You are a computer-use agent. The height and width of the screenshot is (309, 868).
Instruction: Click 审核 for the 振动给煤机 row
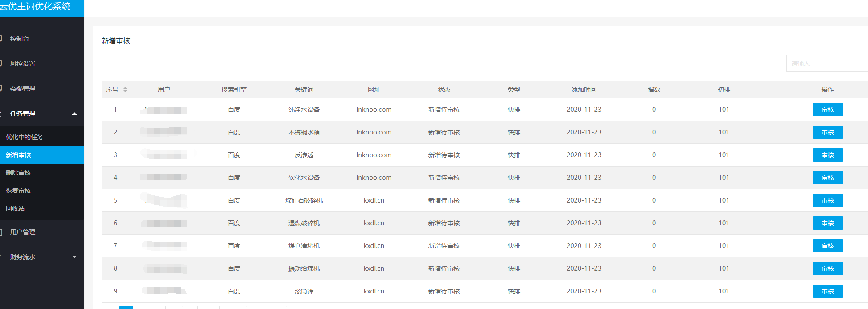pyautogui.click(x=827, y=268)
